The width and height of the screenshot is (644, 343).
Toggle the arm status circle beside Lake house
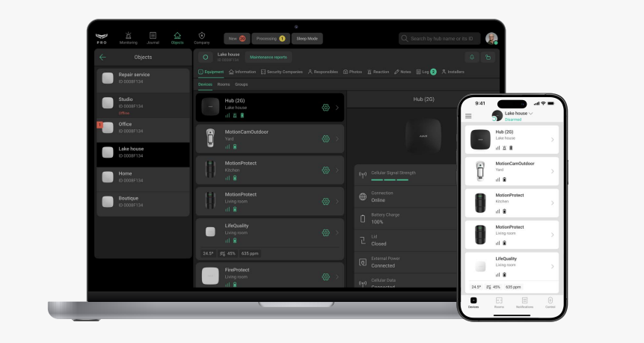[x=205, y=57]
